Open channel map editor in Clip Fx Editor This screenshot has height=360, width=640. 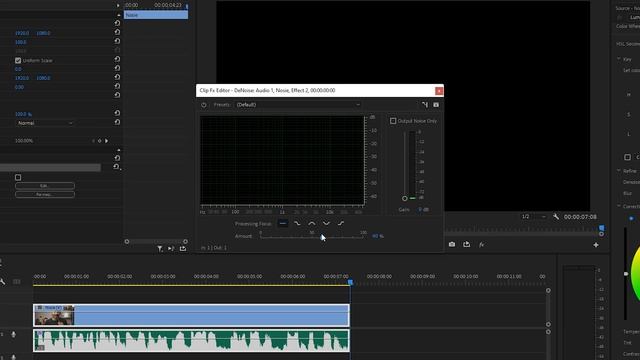coord(425,105)
